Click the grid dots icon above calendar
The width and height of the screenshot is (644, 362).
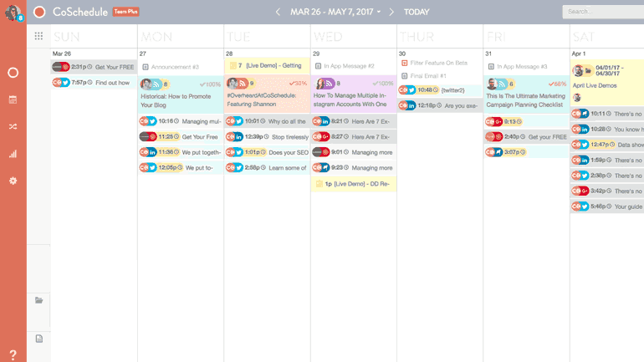(x=38, y=36)
